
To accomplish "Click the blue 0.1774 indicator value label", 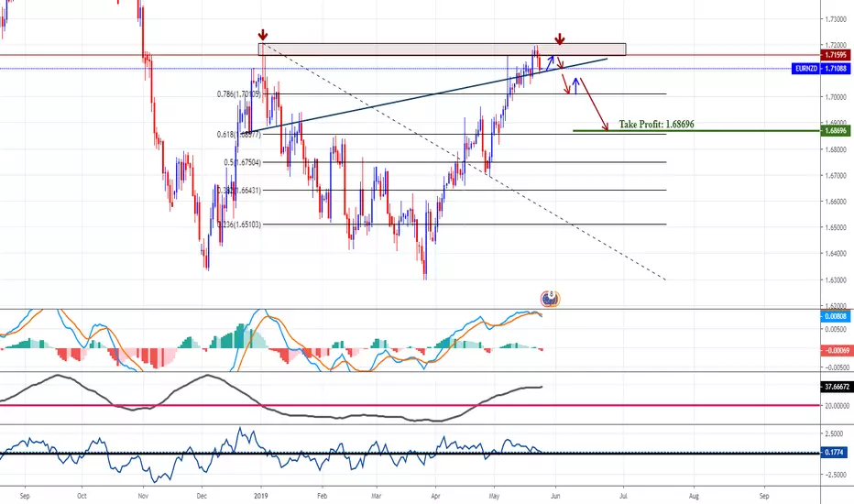I will [834, 453].
